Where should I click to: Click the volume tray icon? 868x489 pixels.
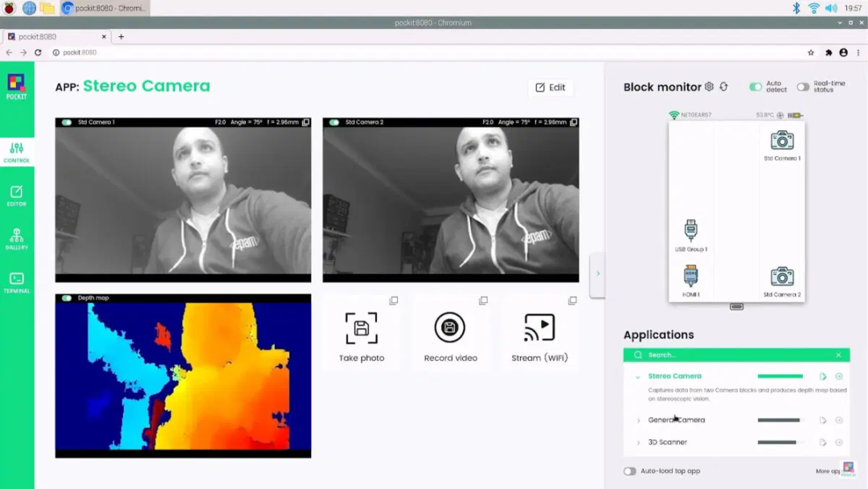(x=831, y=8)
